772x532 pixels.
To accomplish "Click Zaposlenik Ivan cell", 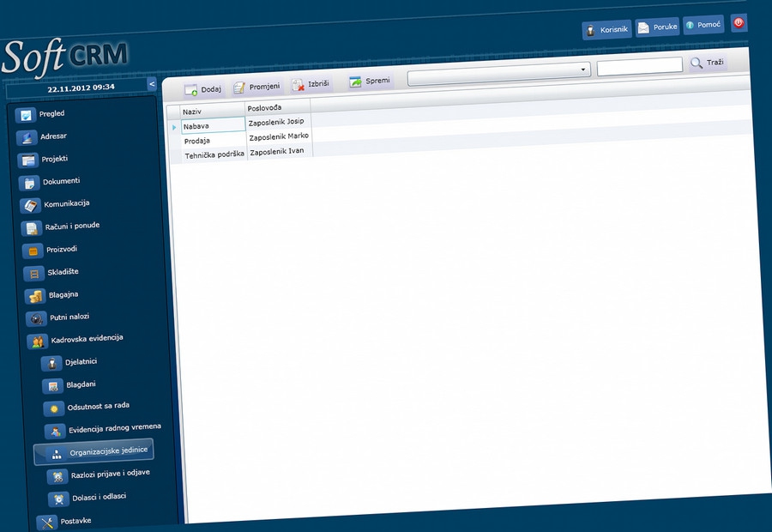I will pyautogui.click(x=280, y=151).
